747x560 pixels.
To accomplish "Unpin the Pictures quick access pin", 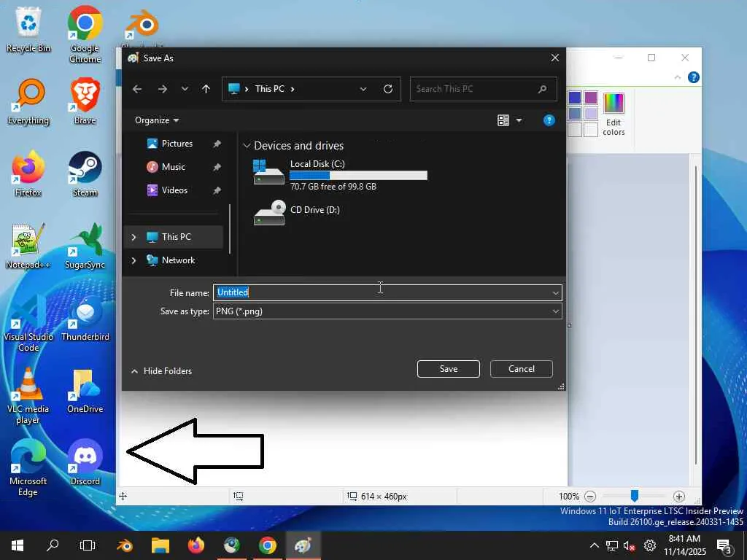I will tap(217, 144).
